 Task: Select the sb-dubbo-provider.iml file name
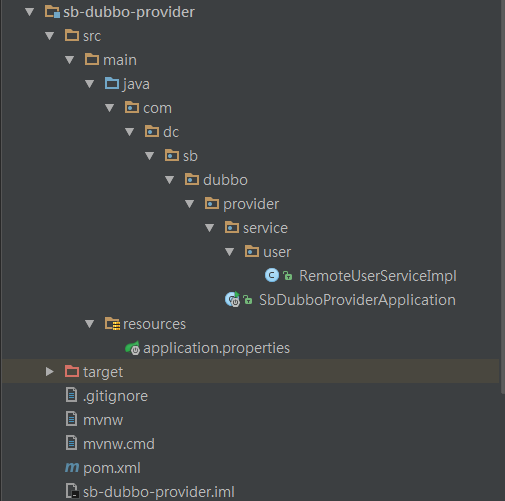coord(159,492)
